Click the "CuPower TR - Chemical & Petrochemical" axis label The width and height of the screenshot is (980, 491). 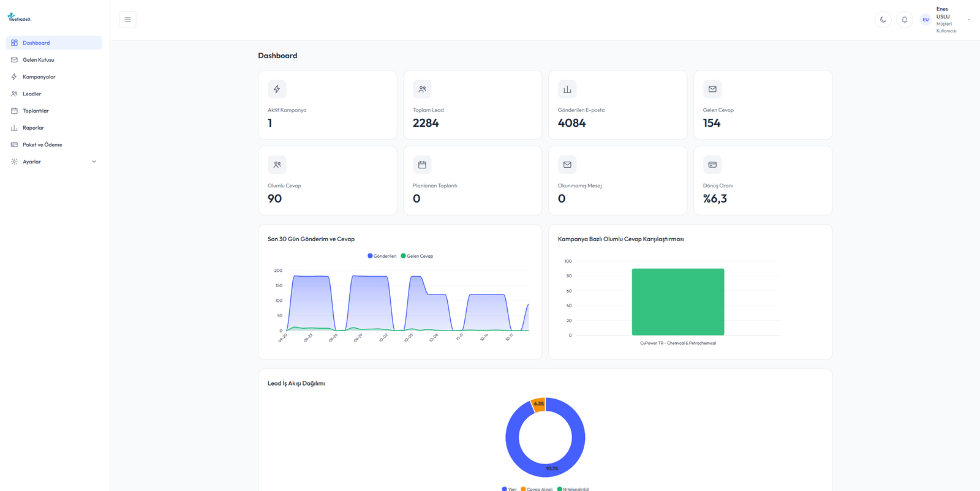678,343
